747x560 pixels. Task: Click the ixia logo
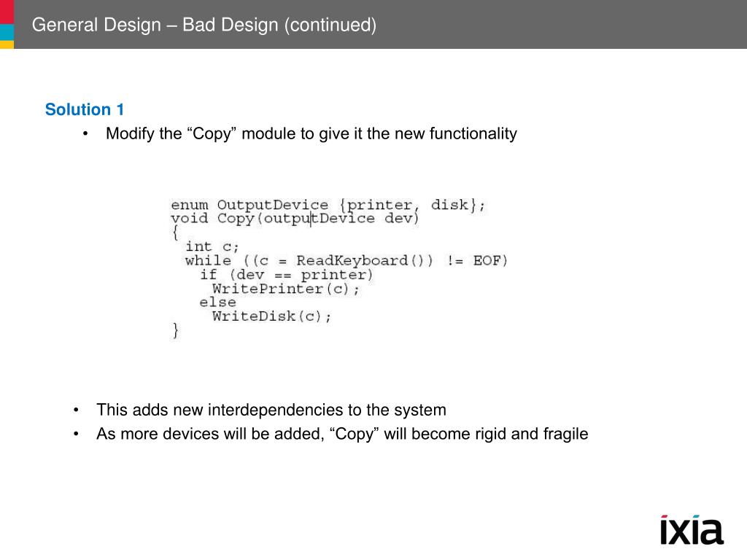[692, 529]
